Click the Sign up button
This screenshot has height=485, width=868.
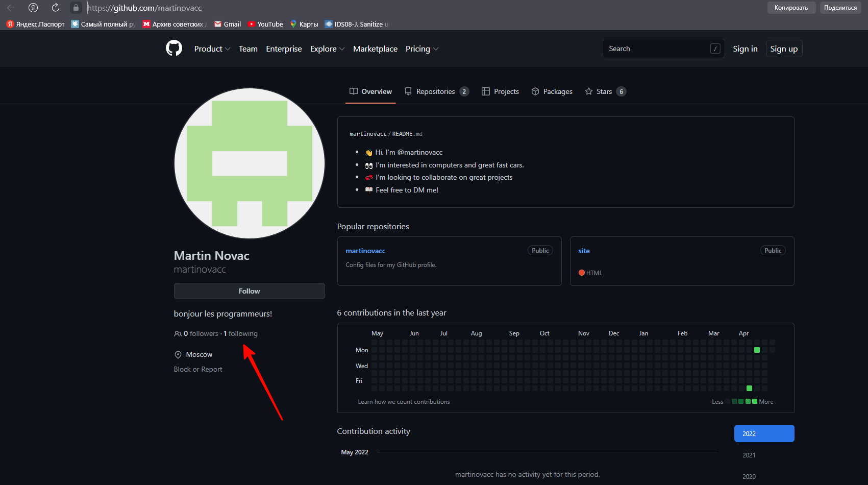click(x=783, y=49)
